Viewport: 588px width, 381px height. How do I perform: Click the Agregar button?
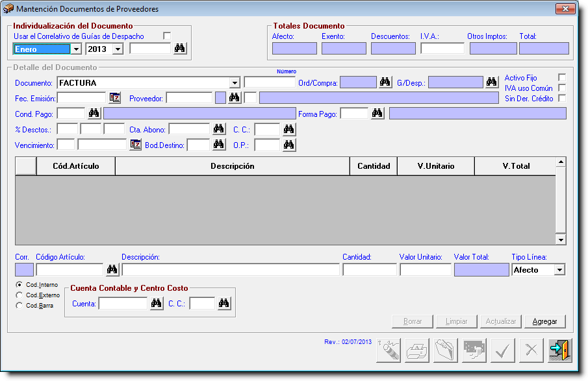[545, 321]
